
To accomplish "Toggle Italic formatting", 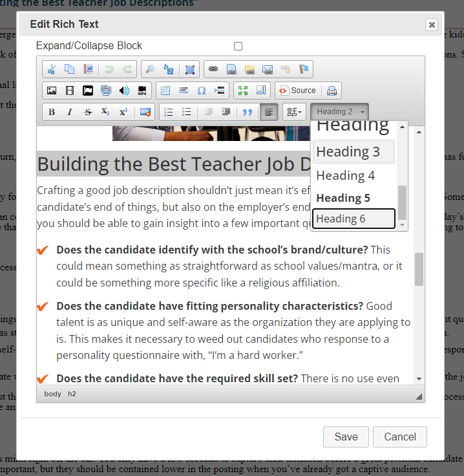I will [x=70, y=112].
